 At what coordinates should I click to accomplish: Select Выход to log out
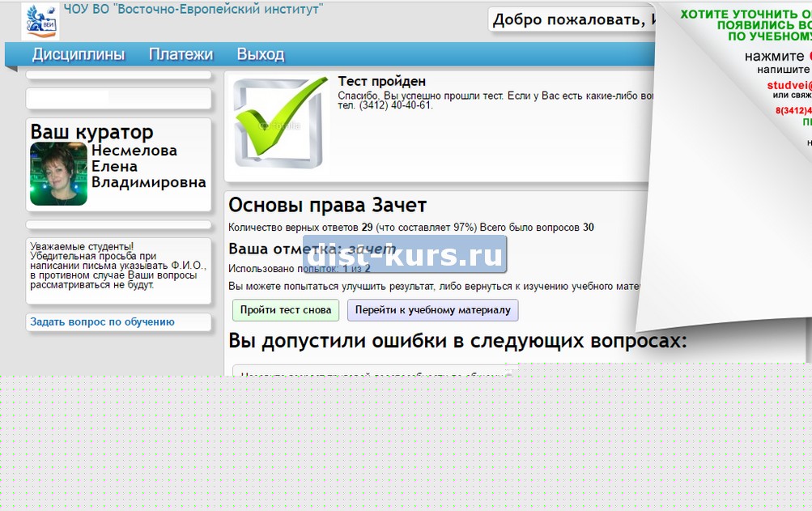[261, 54]
